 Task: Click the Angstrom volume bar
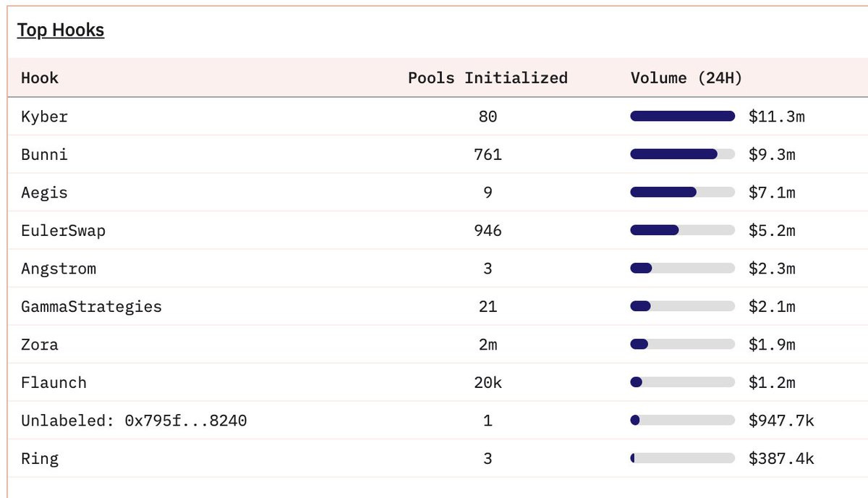pos(683,268)
